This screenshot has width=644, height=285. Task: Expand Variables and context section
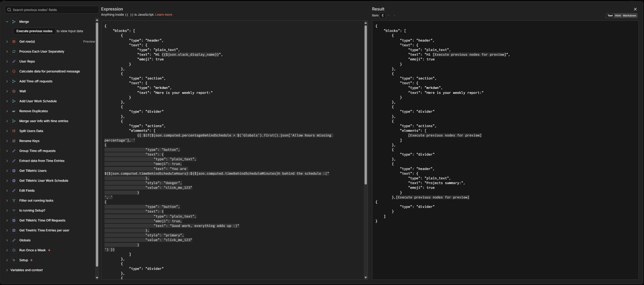point(7,270)
